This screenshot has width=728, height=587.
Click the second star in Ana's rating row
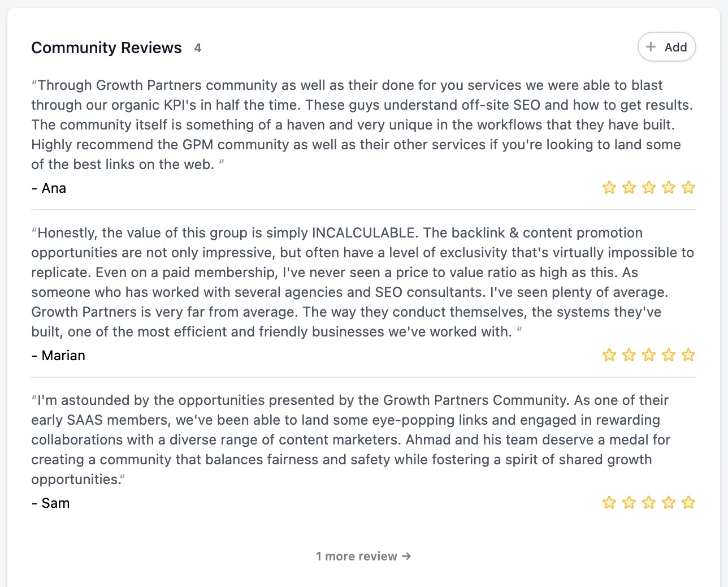pyautogui.click(x=629, y=187)
